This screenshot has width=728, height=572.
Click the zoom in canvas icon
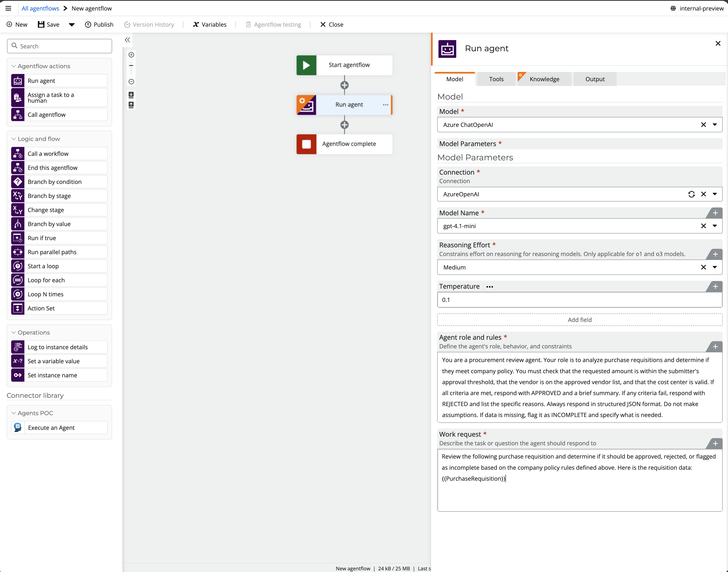pyautogui.click(x=131, y=55)
